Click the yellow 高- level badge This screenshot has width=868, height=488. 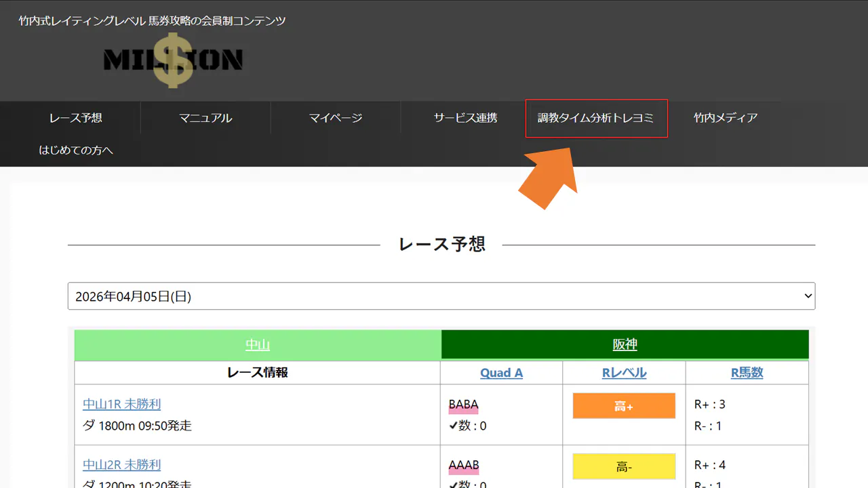point(624,466)
